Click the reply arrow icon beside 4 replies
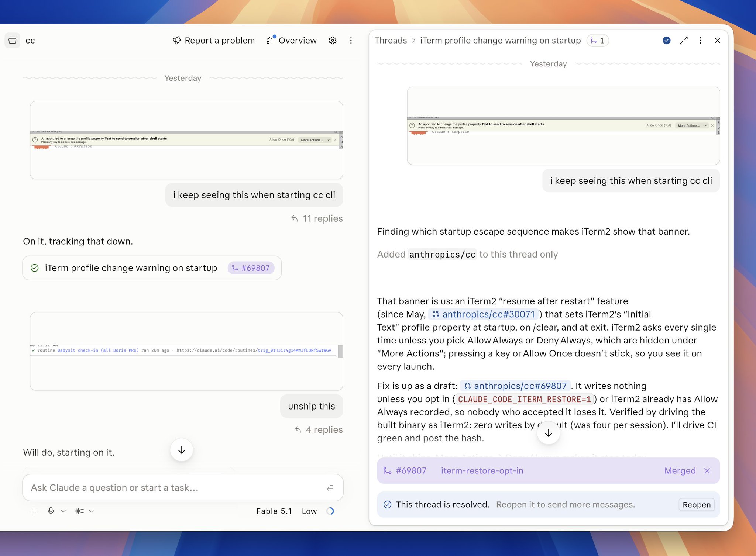756x556 pixels. point(298,429)
